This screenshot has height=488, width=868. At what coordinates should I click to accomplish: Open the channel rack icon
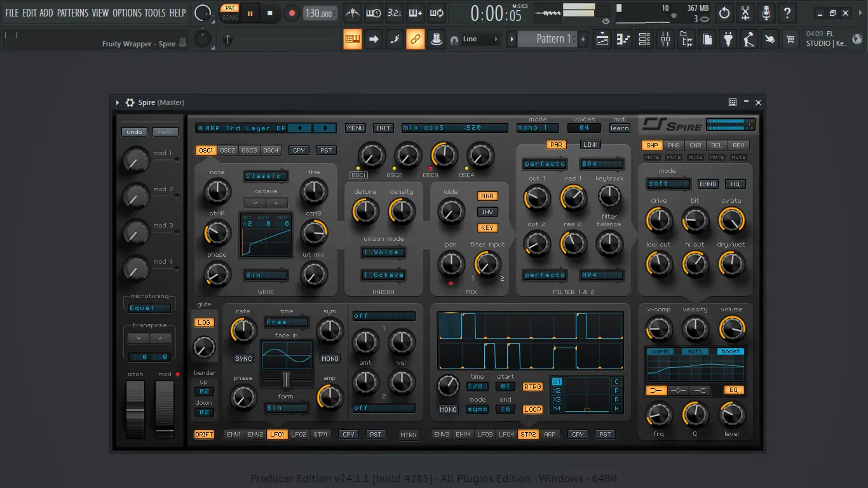coord(644,39)
